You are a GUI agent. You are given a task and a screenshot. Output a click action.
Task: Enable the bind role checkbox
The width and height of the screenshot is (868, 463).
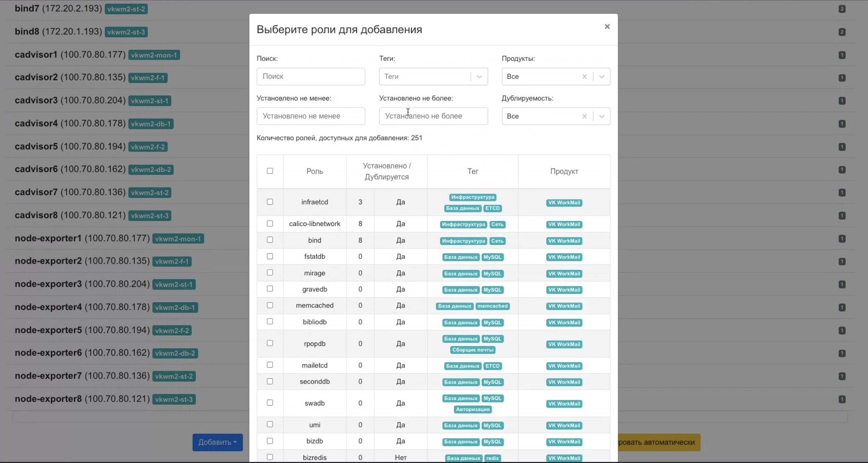270,240
